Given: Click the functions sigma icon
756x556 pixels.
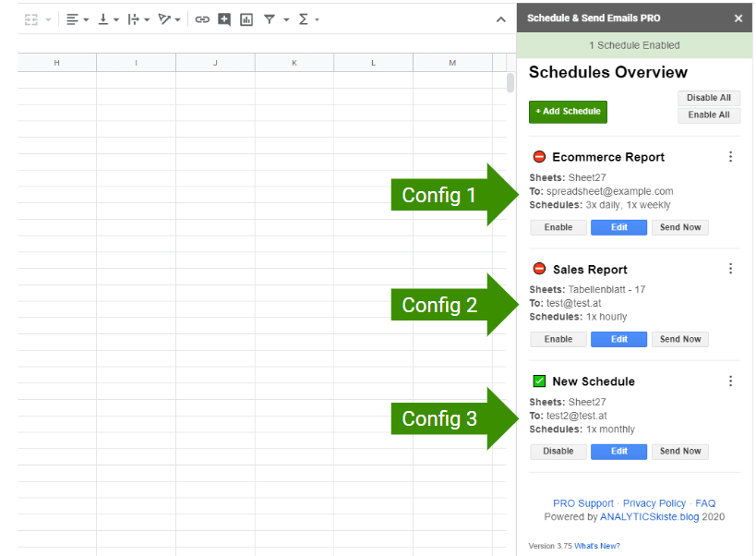Looking at the screenshot, I should [x=304, y=18].
